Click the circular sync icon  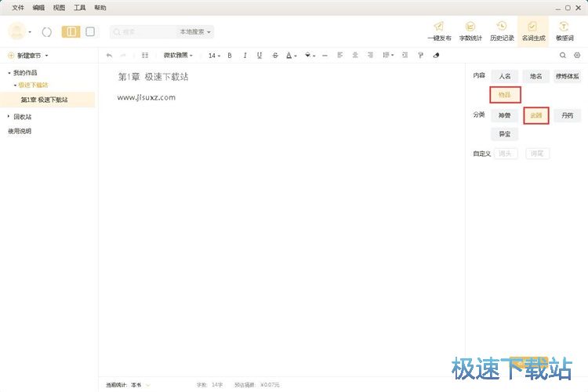(x=47, y=32)
